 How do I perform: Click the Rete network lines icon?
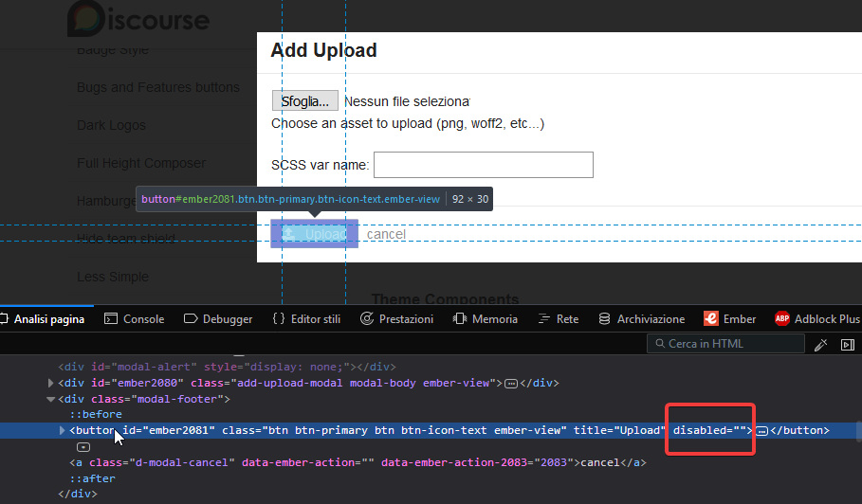(x=543, y=319)
